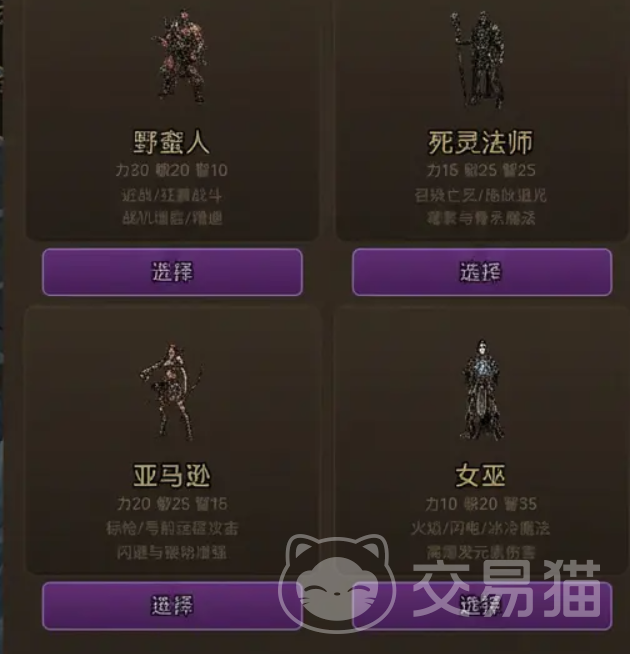
Task: Click the Amazon (亚马逊) character sprite
Action: pos(171,392)
